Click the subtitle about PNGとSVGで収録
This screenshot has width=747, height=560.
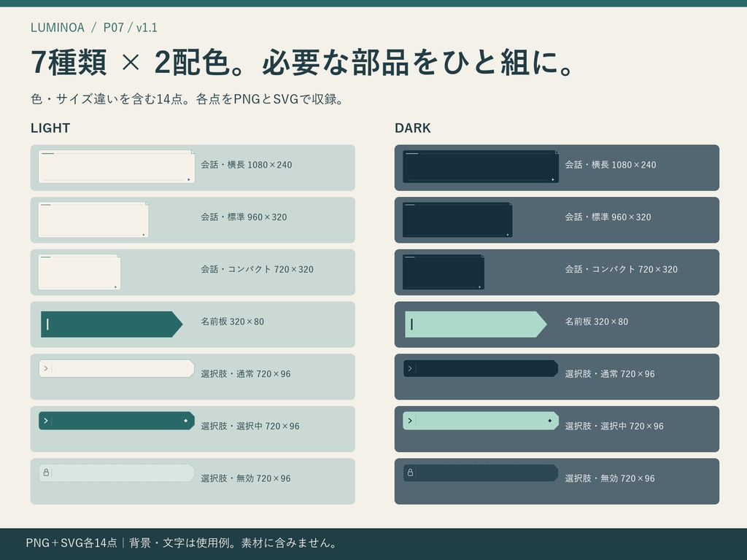(187, 99)
